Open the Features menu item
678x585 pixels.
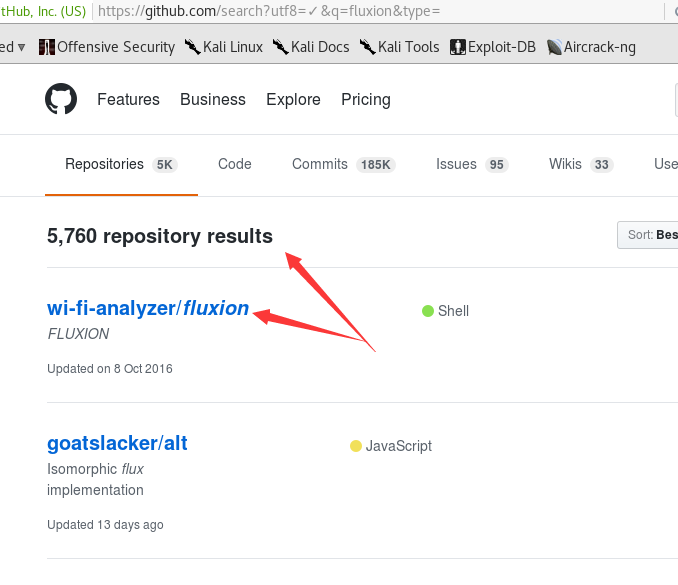click(128, 99)
